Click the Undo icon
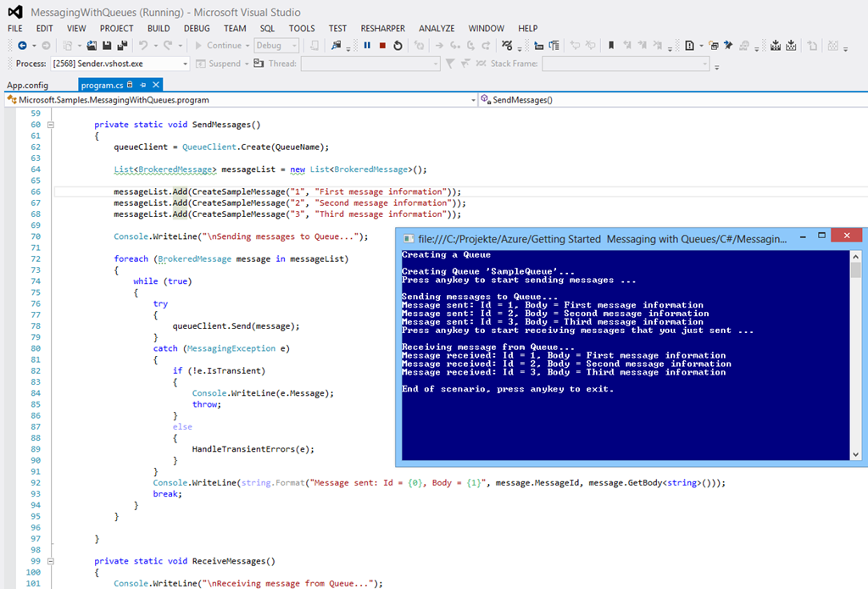Viewport: 868px width, 589px height. pyautogui.click(x=142, y=45)
